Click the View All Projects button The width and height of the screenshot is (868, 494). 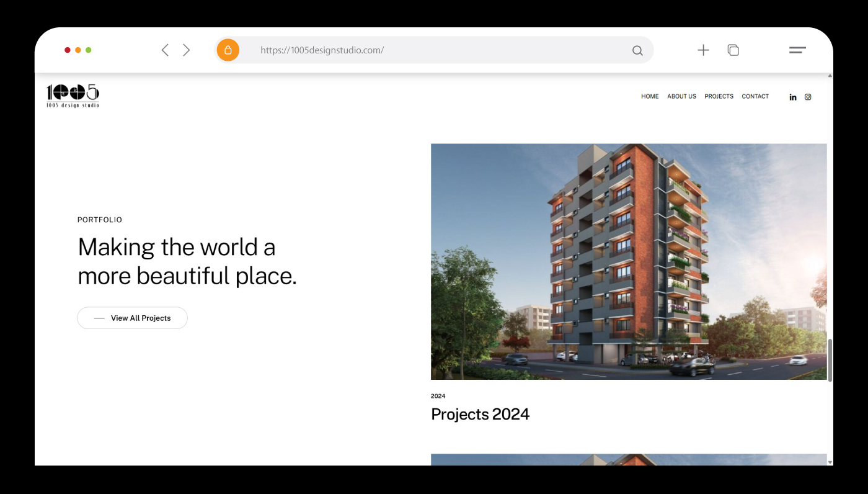coord(132,318)
